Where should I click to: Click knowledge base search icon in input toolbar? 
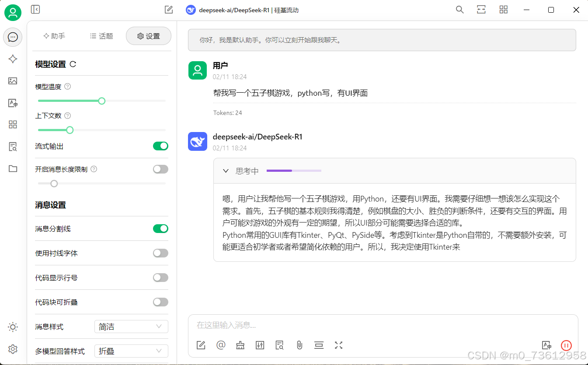tap(280, 345)
